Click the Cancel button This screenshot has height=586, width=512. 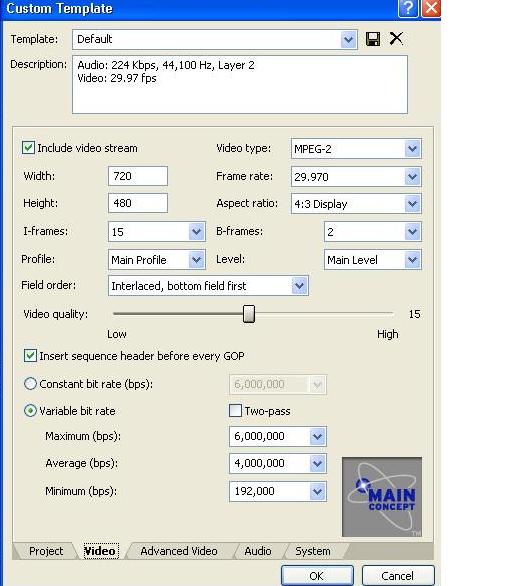[x=398, y=576]
